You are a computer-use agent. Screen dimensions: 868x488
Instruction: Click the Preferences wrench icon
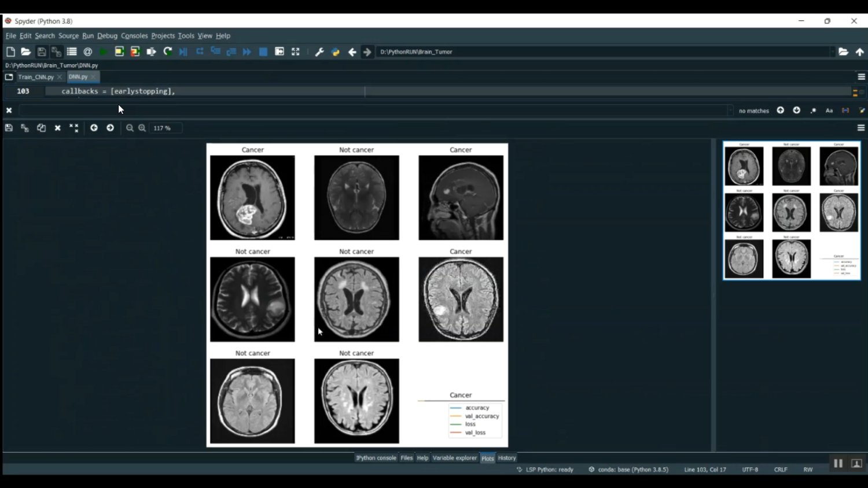click(319, 52)
